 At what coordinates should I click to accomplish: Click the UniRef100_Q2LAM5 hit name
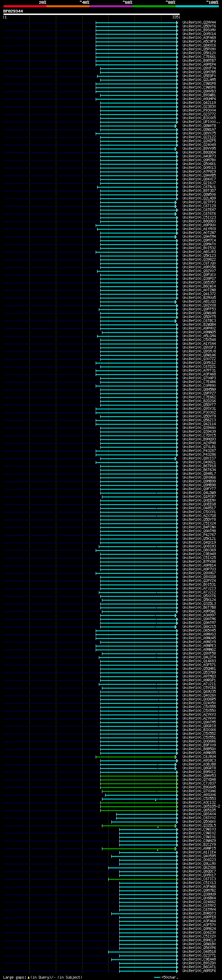coord(199,80)
